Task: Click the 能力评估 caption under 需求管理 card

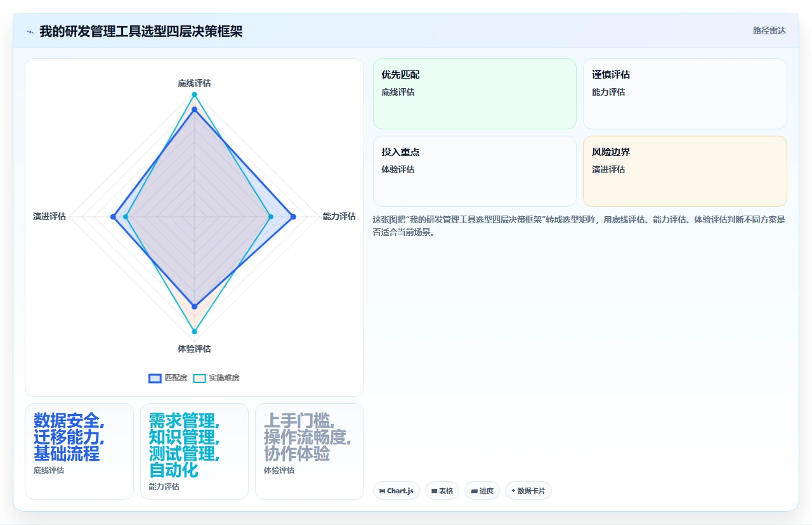Action: tap(164, 487)
